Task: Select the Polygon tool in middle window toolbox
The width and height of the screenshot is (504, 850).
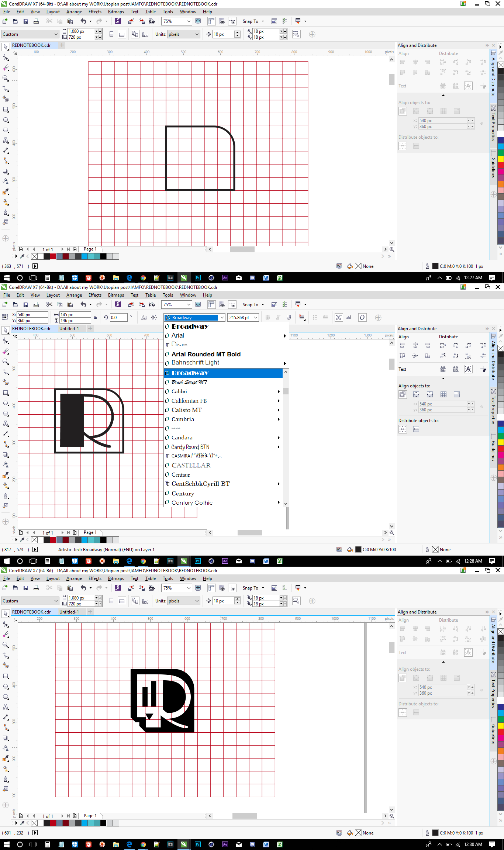Action: [x=6, y=413]
